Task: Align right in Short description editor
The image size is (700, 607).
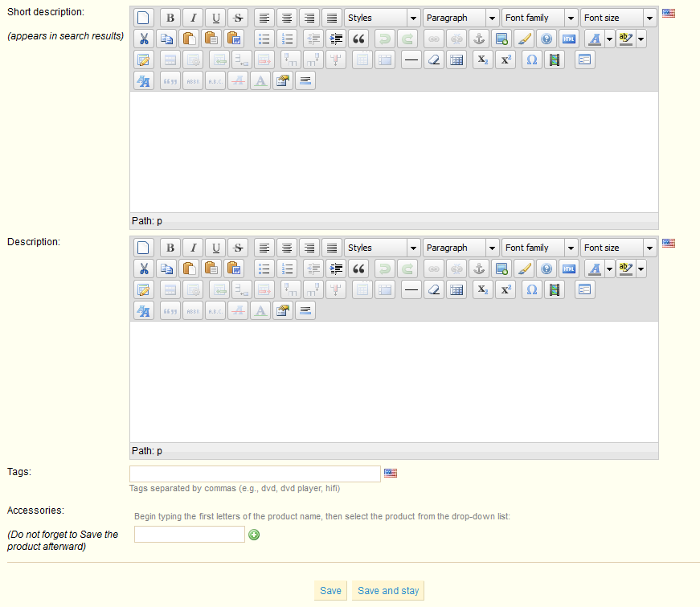Action: point(309,18)
